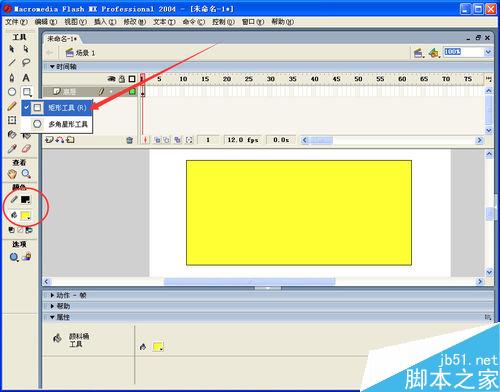Image resolution: width=500 pixels, height=392 pixels.
Task: Select the Text tool
Action: (x=26, y=78)
